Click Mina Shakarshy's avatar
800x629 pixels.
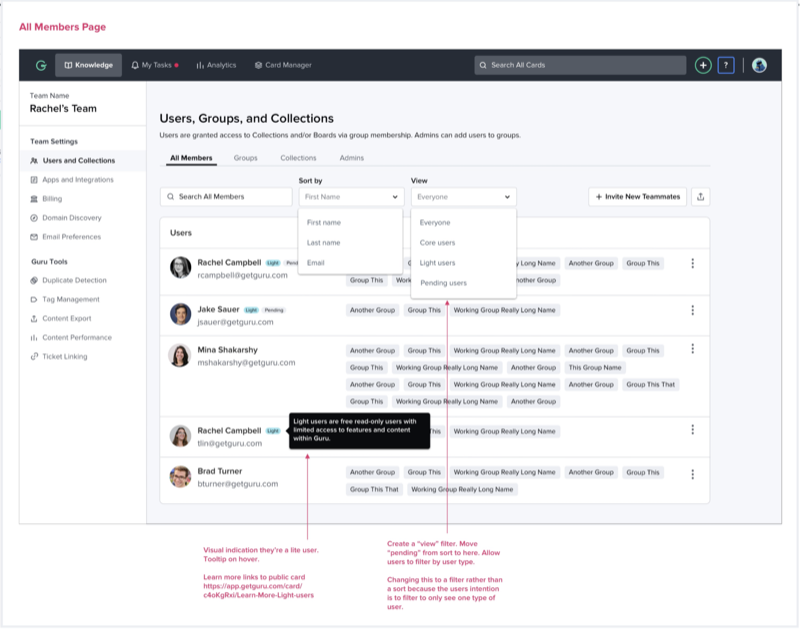(180, 356)
